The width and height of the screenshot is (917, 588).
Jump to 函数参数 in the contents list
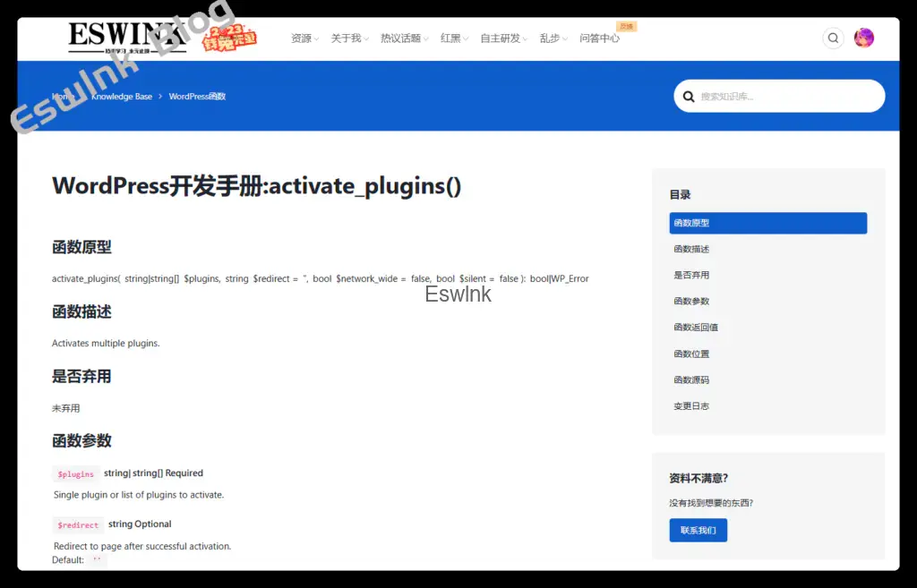coord(691,301)
